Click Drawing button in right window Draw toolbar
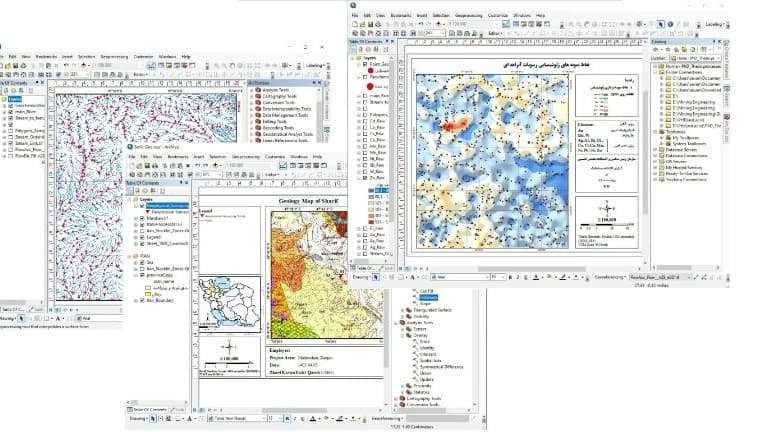This screenshot has width=768, height=432. point(362,277)
